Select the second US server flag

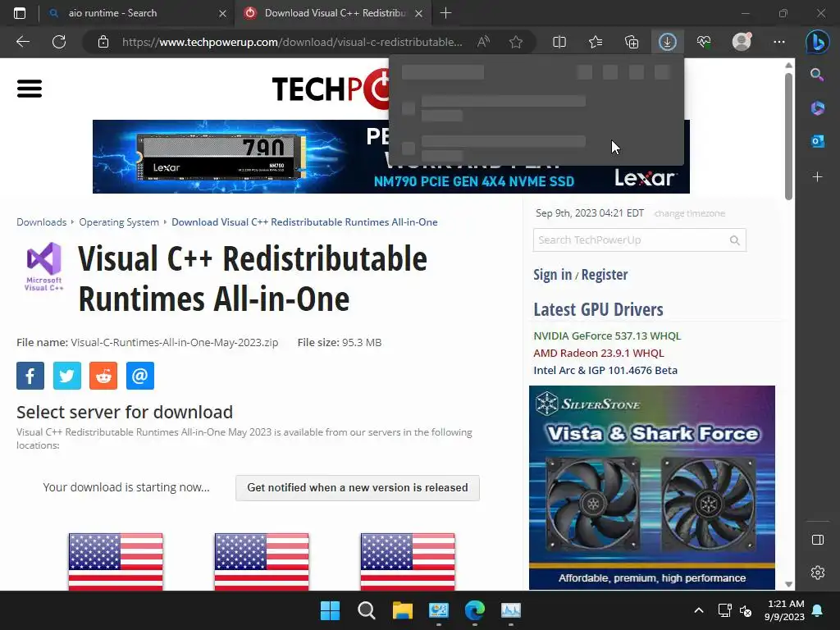(262, 561)
